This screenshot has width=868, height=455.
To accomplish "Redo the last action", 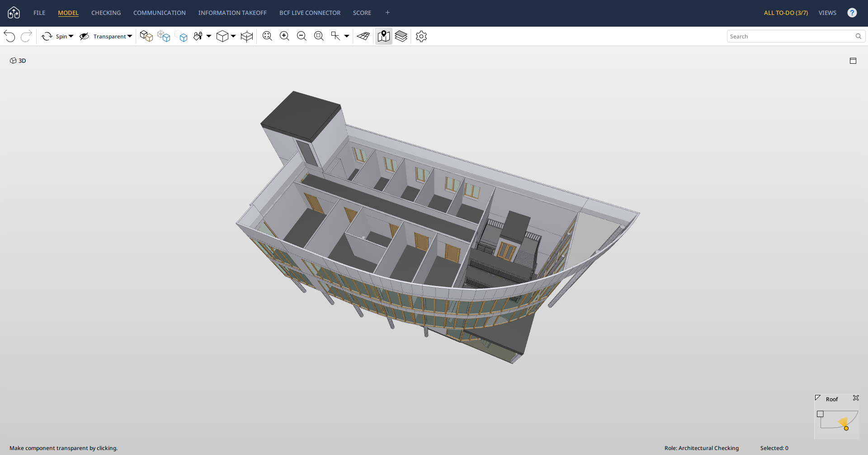I will click(x=26, y=36).
